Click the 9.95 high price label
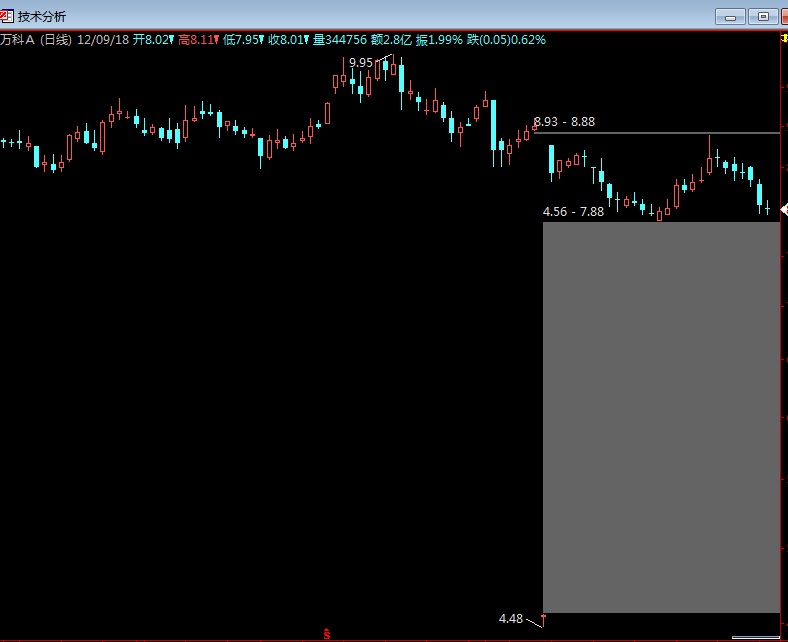 [361, 63]
